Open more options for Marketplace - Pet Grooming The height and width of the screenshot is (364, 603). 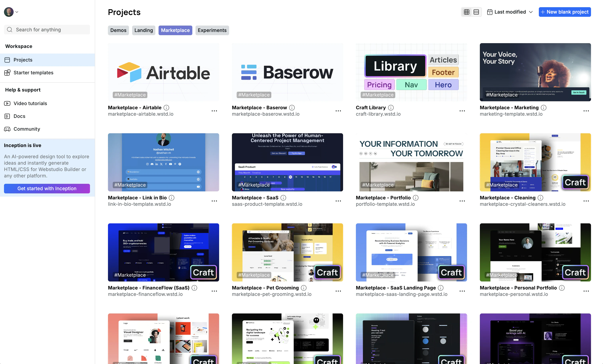(338, 291)
